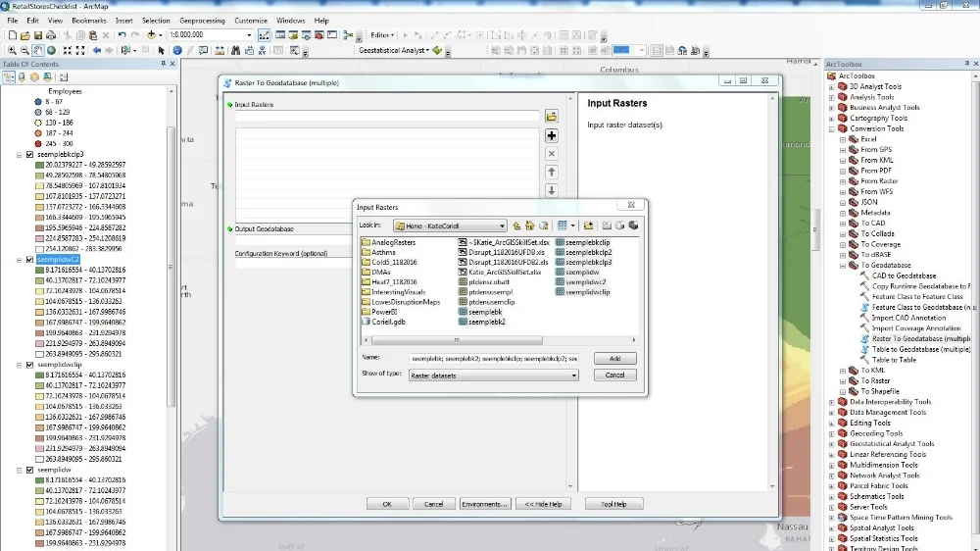980x551 pixels.
Task: Click the green symbol swatch for 8.171616554 - 40.13702816 under seemplidwC2
Action: (x=39, y=271)
